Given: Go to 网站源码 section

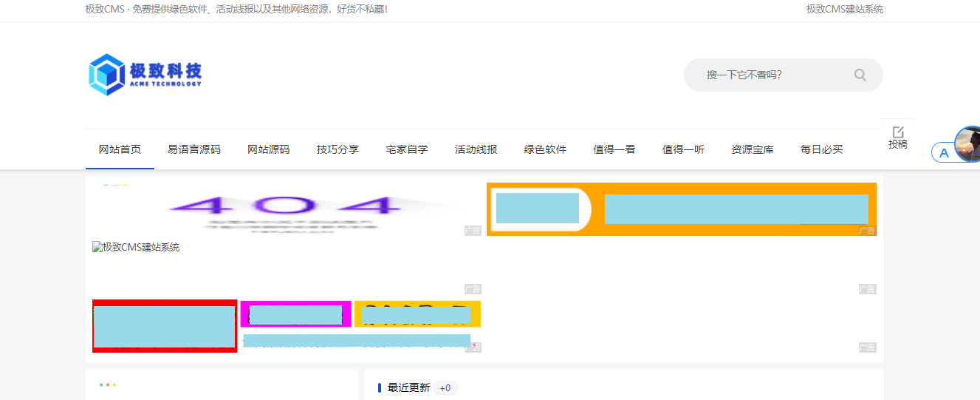Looking at the screenshot, I should coord(268,149).
